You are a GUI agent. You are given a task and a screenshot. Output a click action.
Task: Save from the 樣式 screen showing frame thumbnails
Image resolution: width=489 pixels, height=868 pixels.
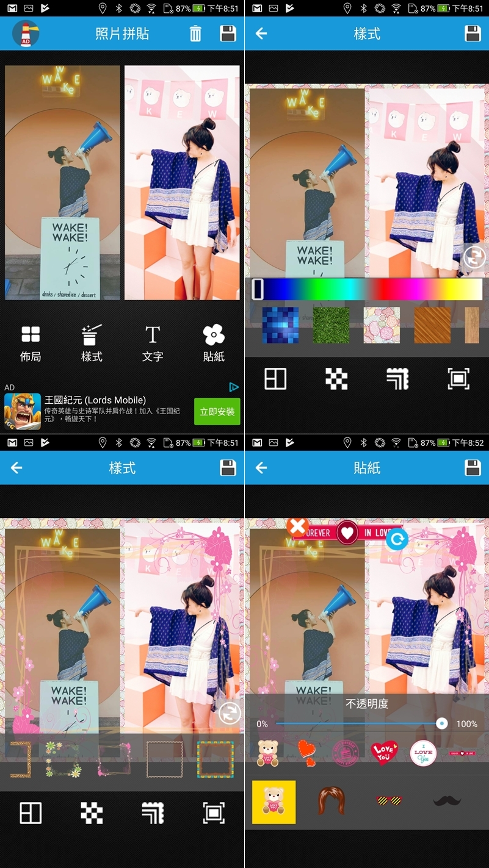coord(228,468)
